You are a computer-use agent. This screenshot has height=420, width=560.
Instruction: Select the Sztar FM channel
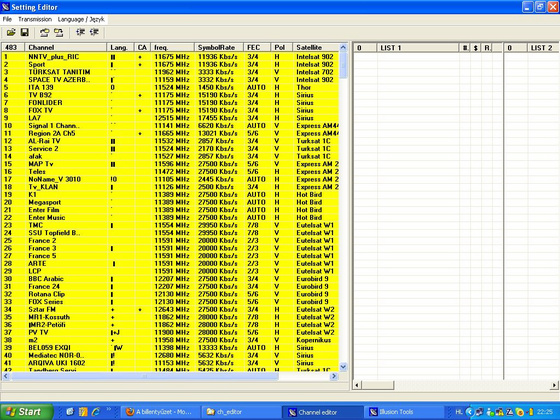click(x=170, y=310)
